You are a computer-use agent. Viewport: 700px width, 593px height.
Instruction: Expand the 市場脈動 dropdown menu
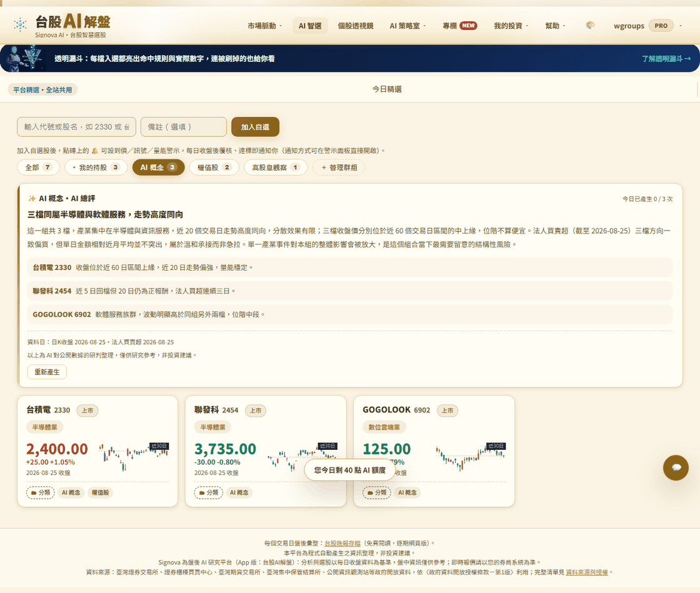(265, 26)
